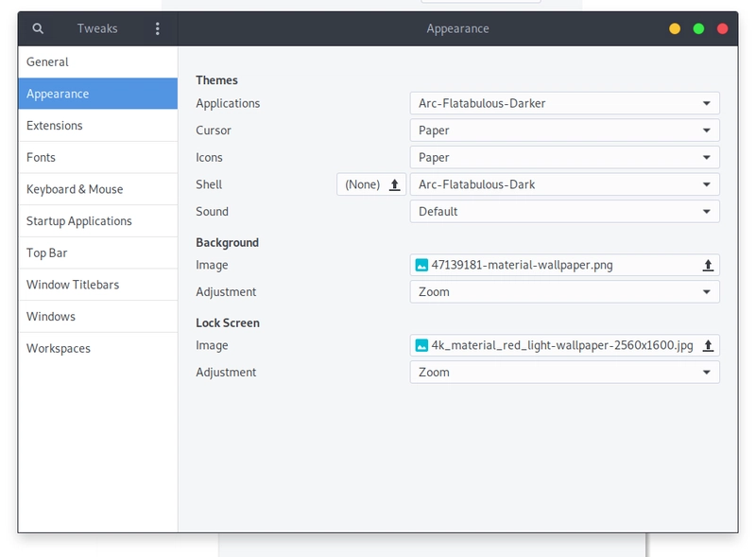Open the Keyboard & Mouse section
Viewport: 756px width, 557px height.
98,189
